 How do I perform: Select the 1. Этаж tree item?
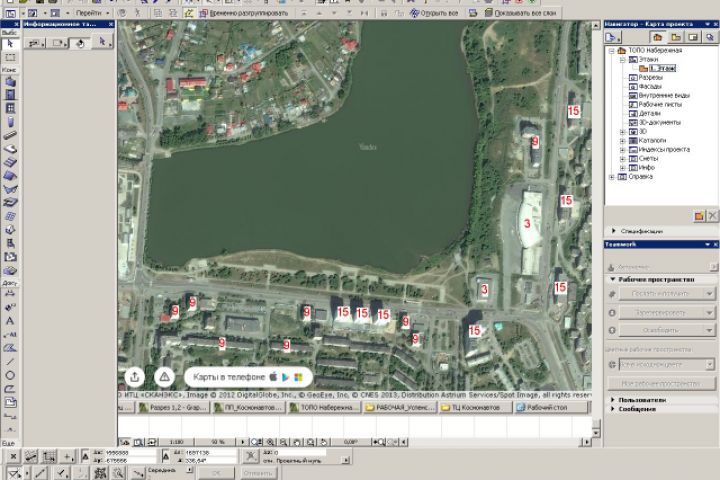(x=662, y=68)
